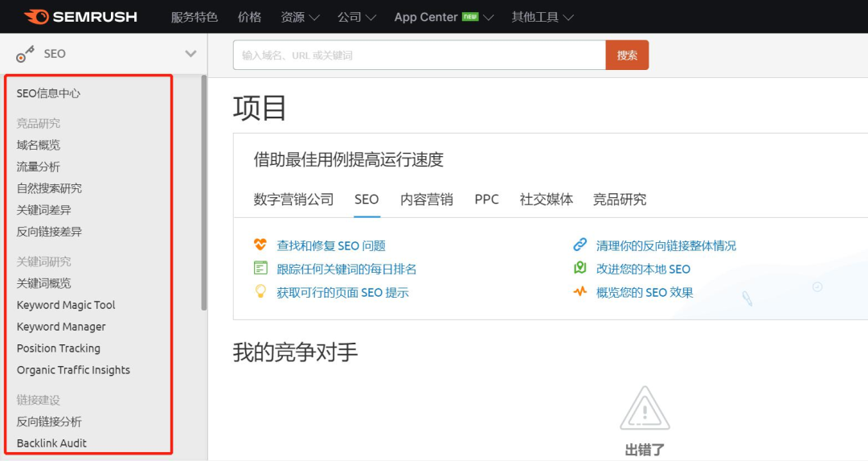Viewport: 868px width, 461px height.
Task: Click pulse icon beside 概览您的 SEO 效果
Action: 579,291
